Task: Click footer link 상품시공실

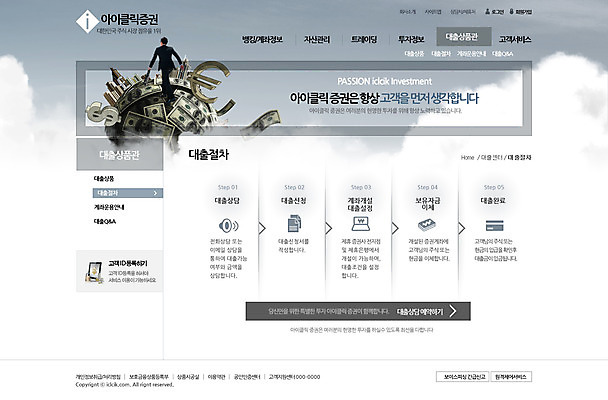Action: tap(188, 377)
